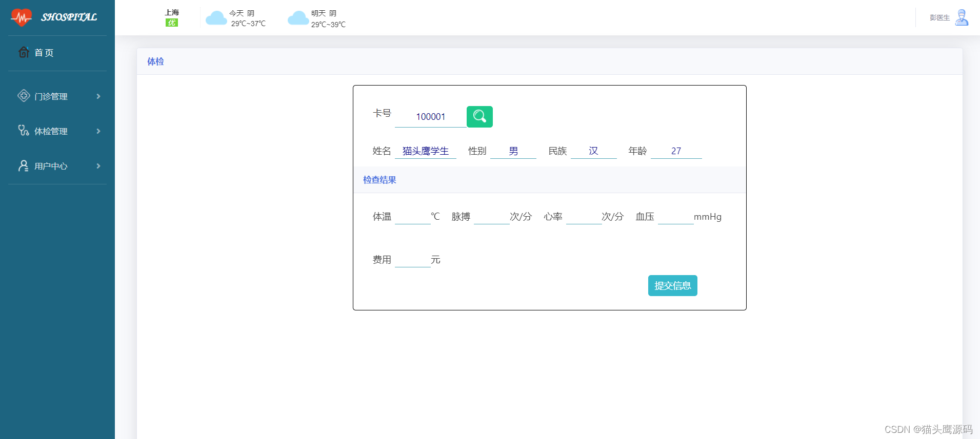Click the home icon beside 首页
The width and height of the screenshot is (980, 439).
pyautogui.click(x=24, y=52)
